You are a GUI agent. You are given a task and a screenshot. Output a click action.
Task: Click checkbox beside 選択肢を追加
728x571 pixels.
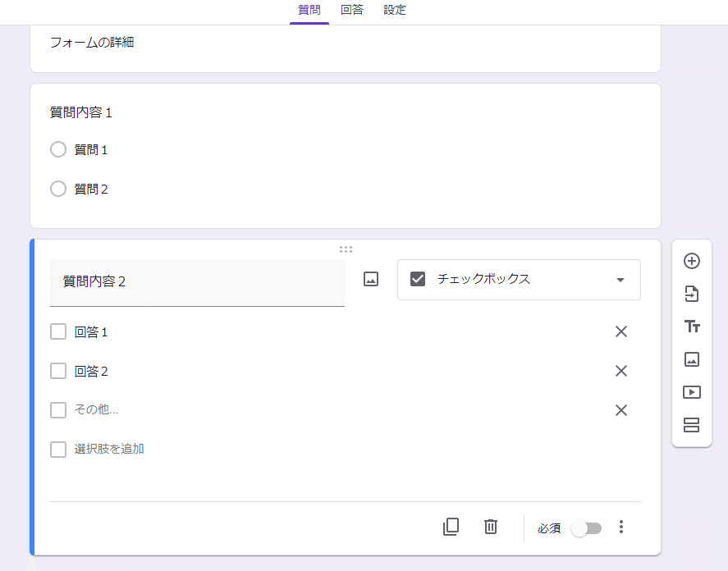point(58,450)
